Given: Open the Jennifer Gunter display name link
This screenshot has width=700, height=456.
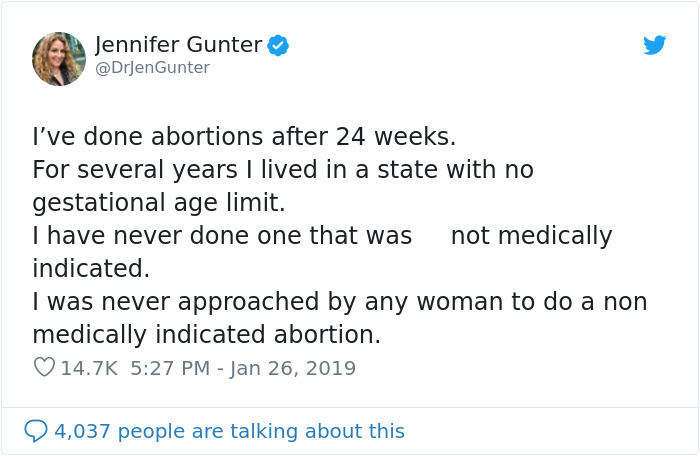Looking at the screenshot, I should 178,45.
